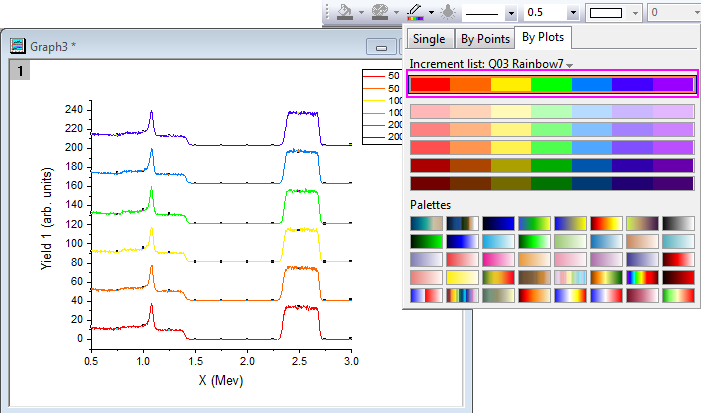Pick the rainbow spectrum palette

coord(642,277)
